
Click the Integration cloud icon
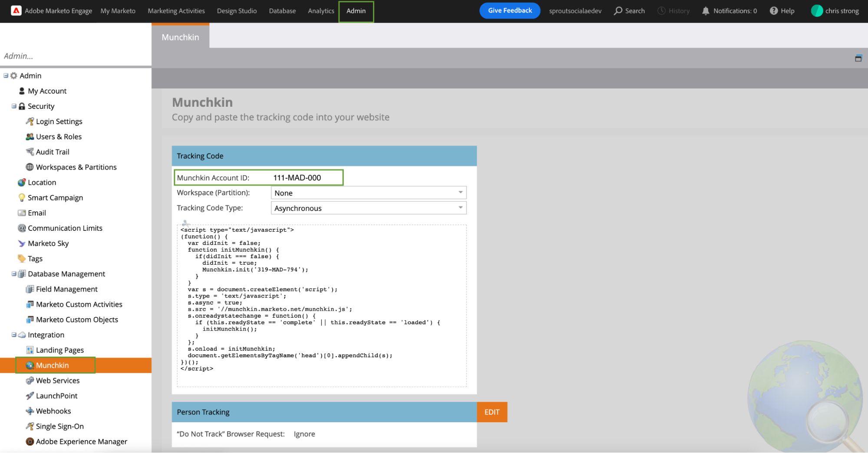pyautogui.click(x=22, y=335)
